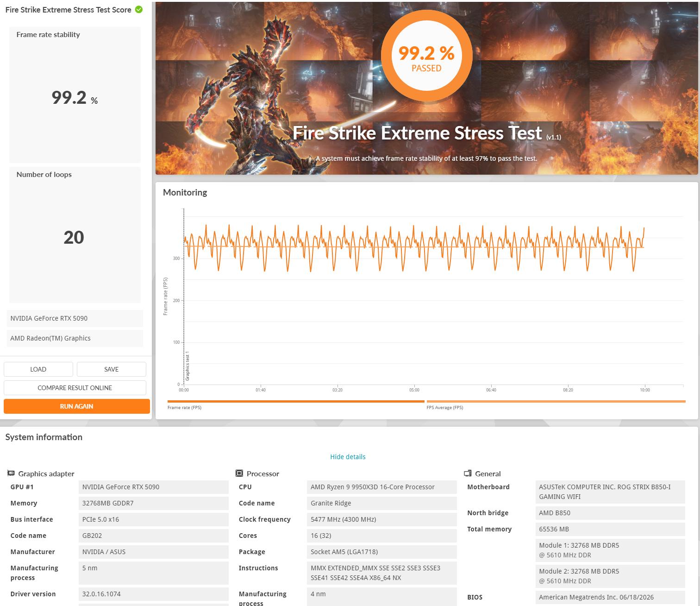Image resolution: width=700 pixels, height=606 pixels.
Task: Click the LOAD button
Action: (38, 369)
